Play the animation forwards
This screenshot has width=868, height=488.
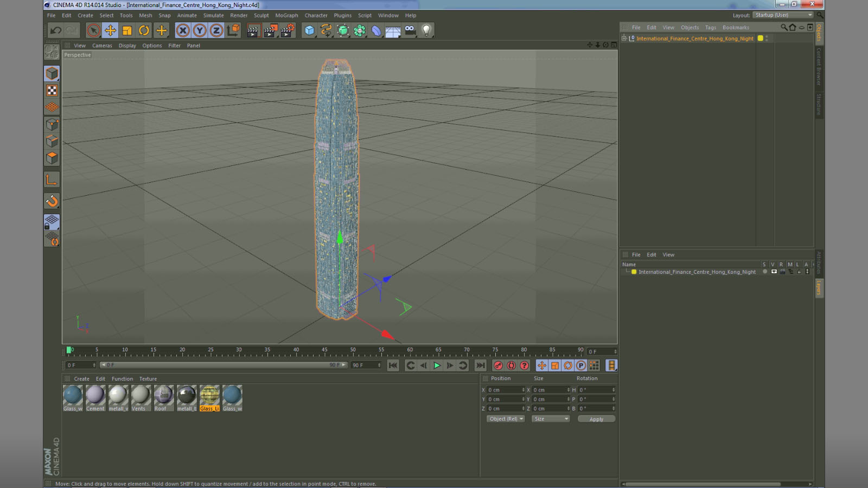tap(437, 365)
